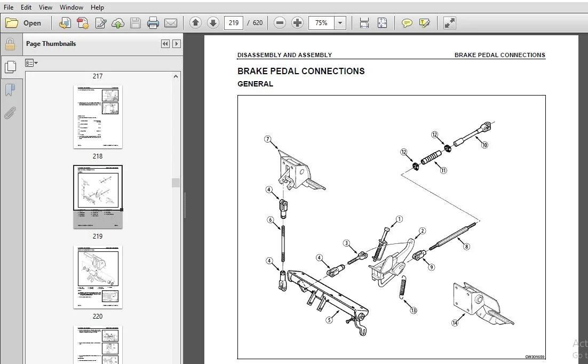588x364 pixels.
Task: Click the thumbnail label 220
Action: (x=98, y=316)
